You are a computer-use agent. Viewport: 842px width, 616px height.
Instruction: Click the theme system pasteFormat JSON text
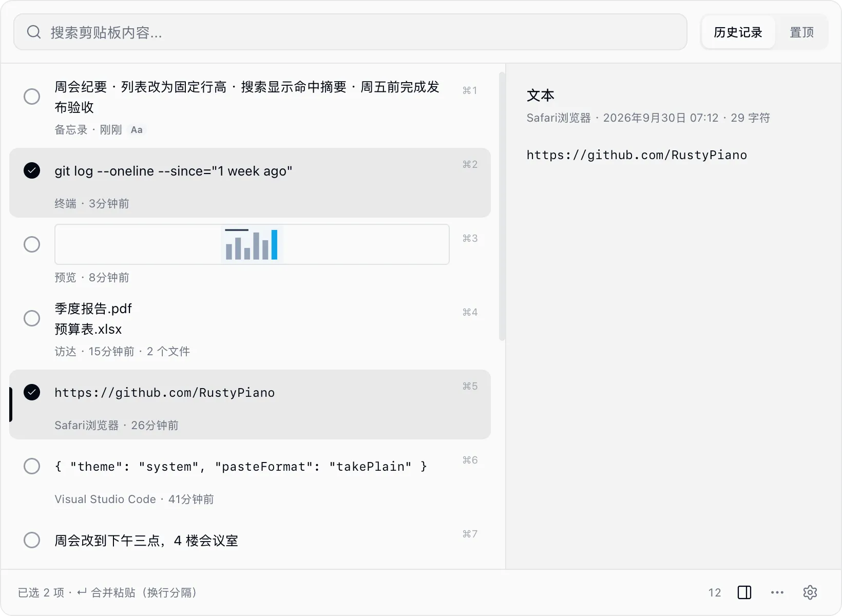(x=241, y=467)
